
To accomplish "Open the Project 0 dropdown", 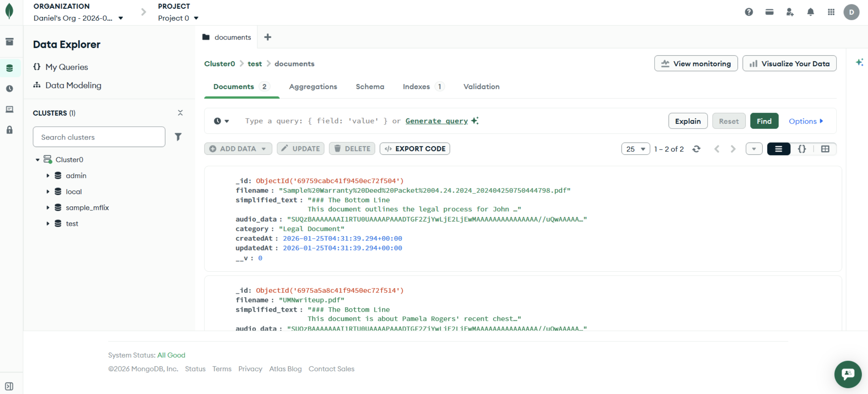I will [x=178, y=18].
